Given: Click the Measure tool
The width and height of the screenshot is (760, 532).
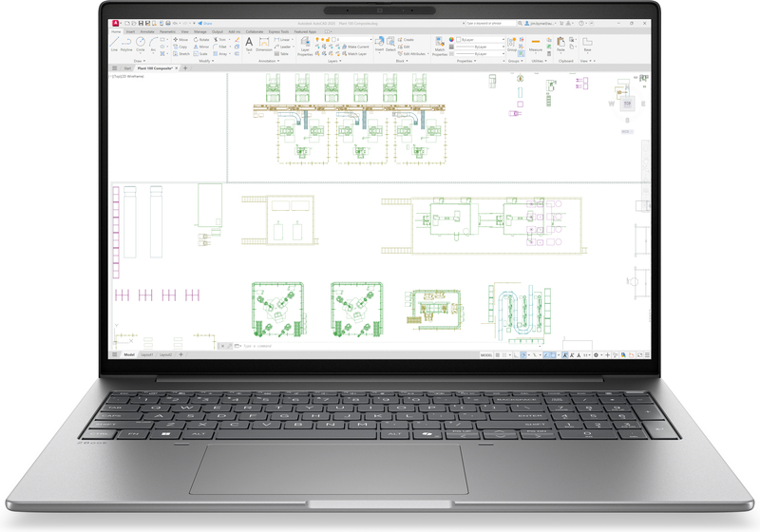Looking at the screenshot, I should pyautogui.click(x=536, y=44).
